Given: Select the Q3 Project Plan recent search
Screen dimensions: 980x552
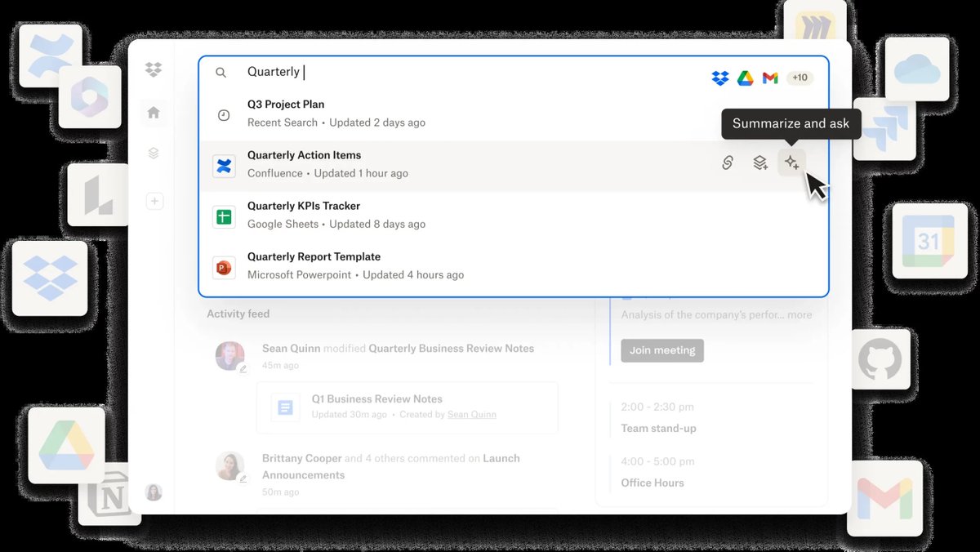Looking at the screenshot, I should (514, 114).
